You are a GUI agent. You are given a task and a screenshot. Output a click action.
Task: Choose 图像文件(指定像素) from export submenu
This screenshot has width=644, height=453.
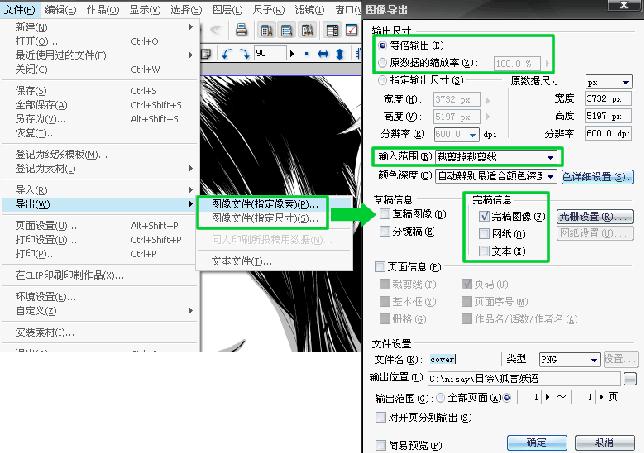click(265, 204)
